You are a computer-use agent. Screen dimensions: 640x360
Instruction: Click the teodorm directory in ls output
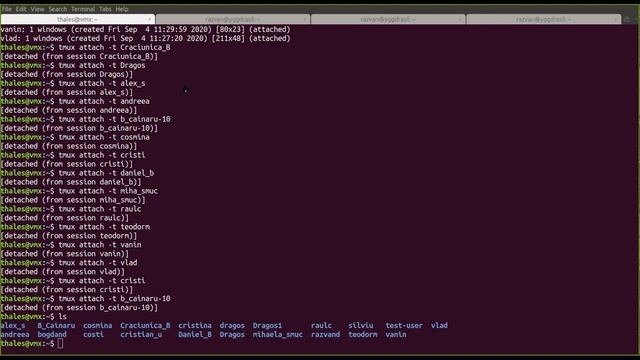(x=363, y=335)
